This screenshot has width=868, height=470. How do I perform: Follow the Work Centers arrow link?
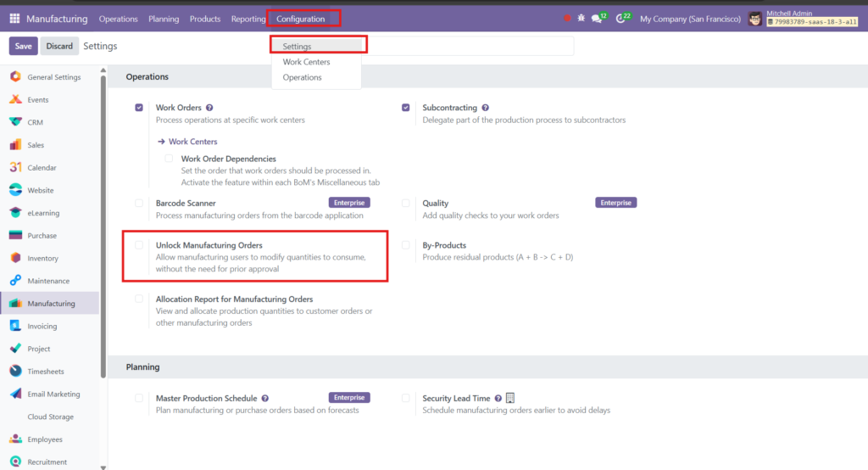pos(187,142)
